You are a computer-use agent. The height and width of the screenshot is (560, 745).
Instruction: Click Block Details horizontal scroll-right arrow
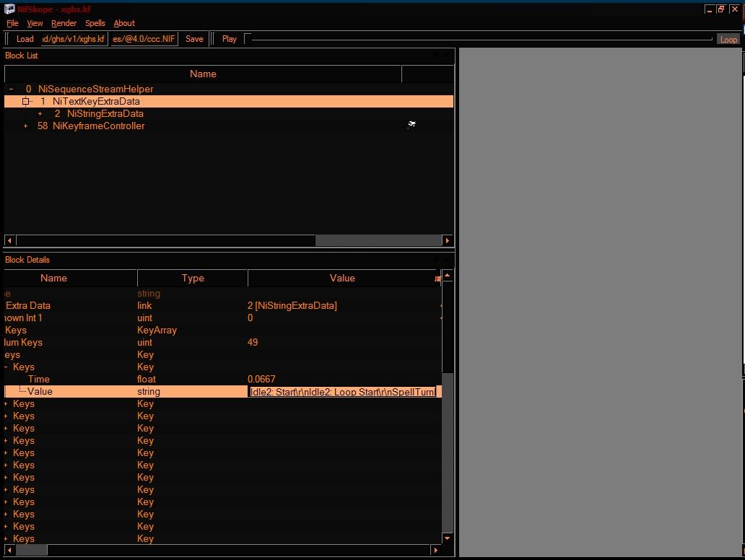[x=435, y=550]
